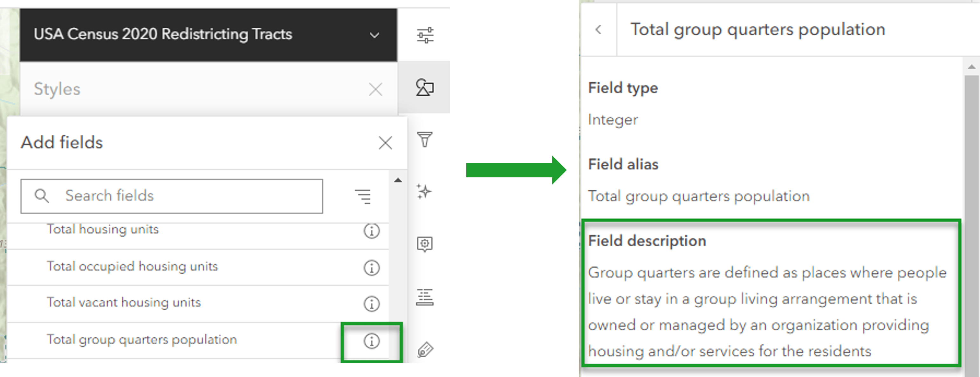Expand USA Census 2020 Redistricting Tracts dropdown

(x=374, y=35)
